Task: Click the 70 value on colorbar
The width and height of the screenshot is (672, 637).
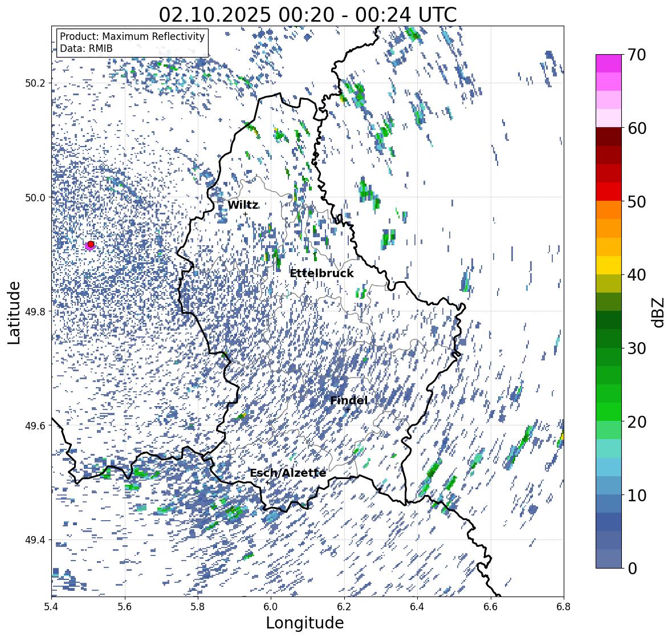Action: [637, 55]
